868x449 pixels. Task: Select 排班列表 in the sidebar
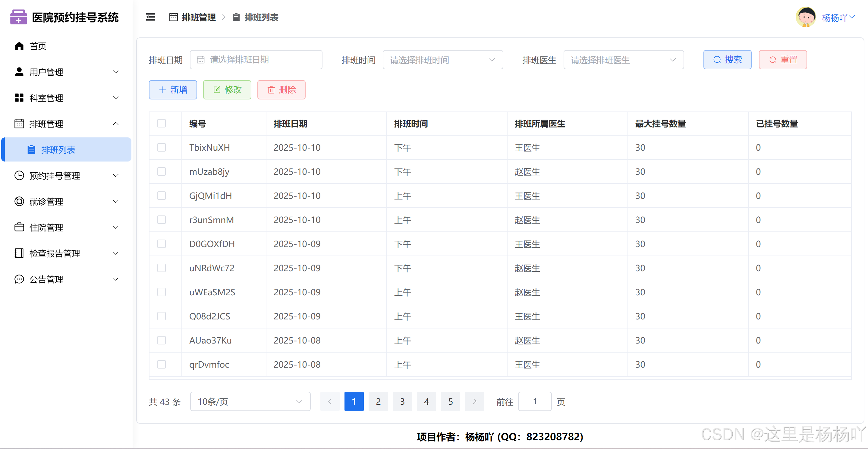click(58, 149)
